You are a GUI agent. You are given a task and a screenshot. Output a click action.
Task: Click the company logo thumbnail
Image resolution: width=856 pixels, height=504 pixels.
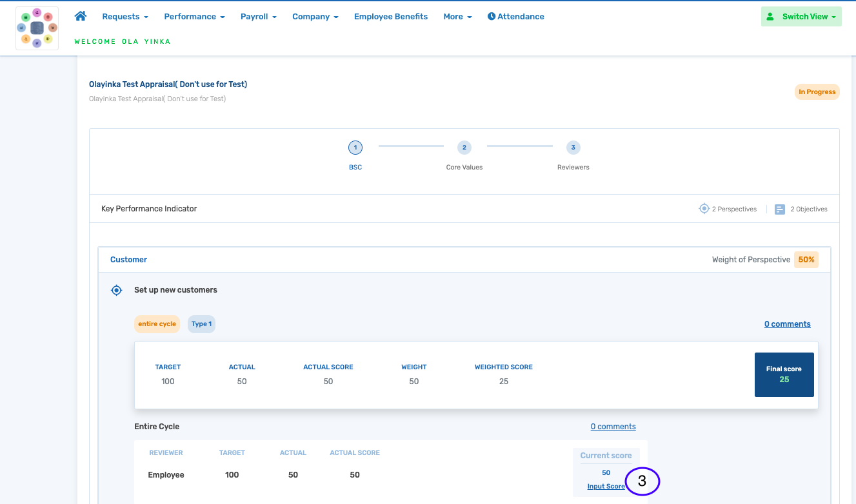37,28
